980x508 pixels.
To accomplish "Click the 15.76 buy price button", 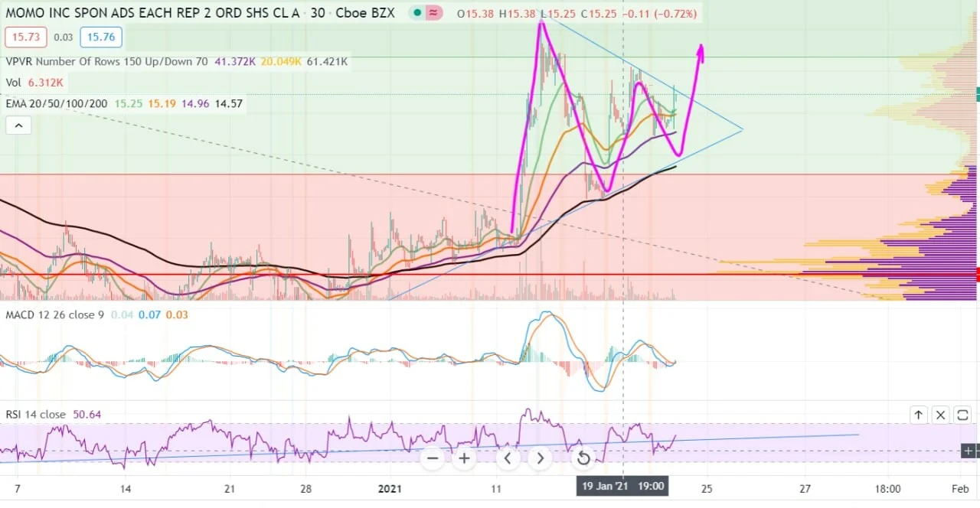I will 101,37.
